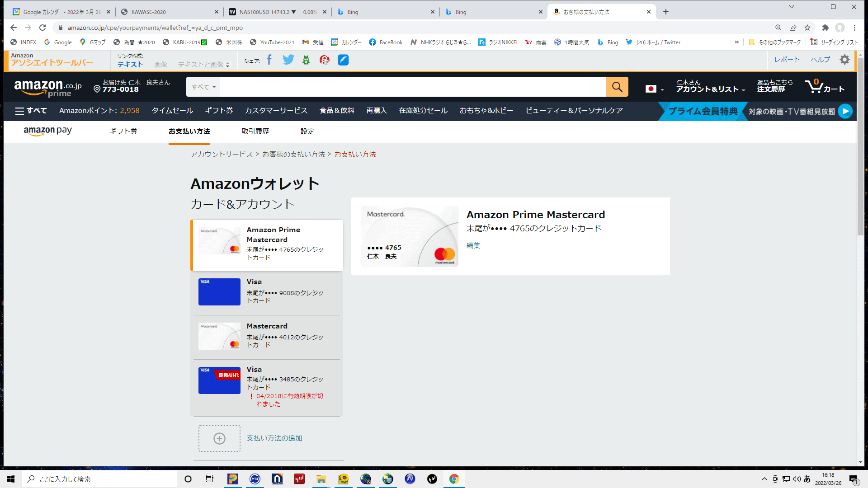Switch to ギフト券 tab in Amazon Pay

pyautogui.click(x=123, y=131)
